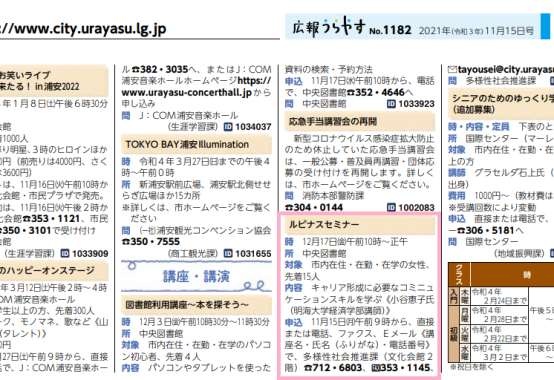Screen dimensions: 554x380
Task: Click the envelope icon before tayousei email
Action: pos(452,70)
